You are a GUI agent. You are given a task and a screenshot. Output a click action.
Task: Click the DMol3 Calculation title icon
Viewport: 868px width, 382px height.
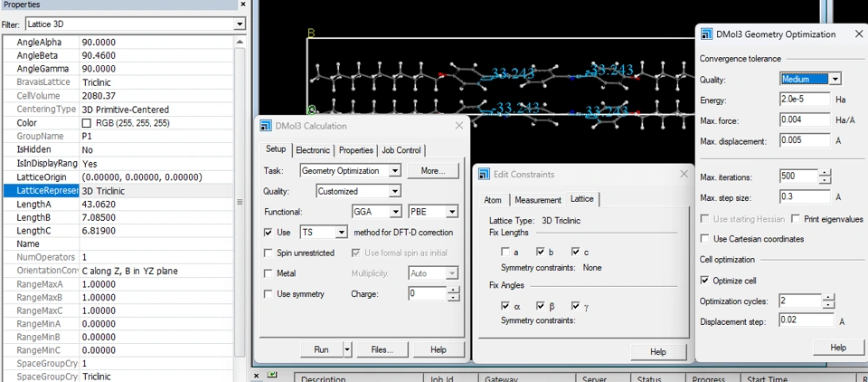[266, 126]
